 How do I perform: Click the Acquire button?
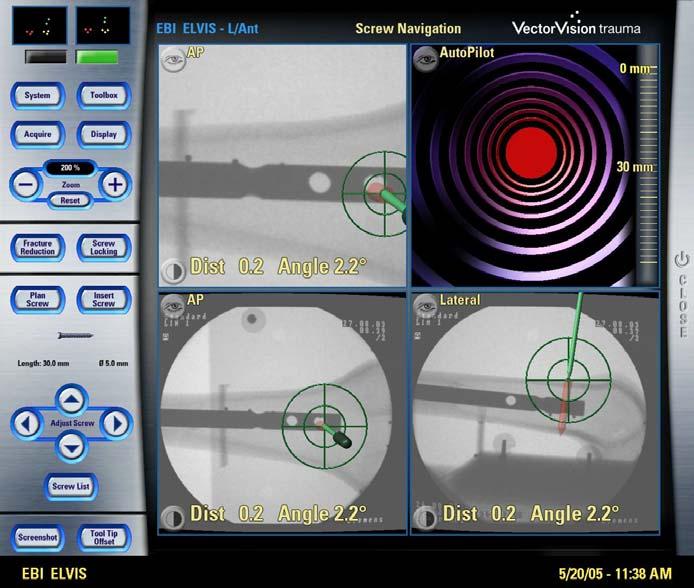tap(38, 135)
